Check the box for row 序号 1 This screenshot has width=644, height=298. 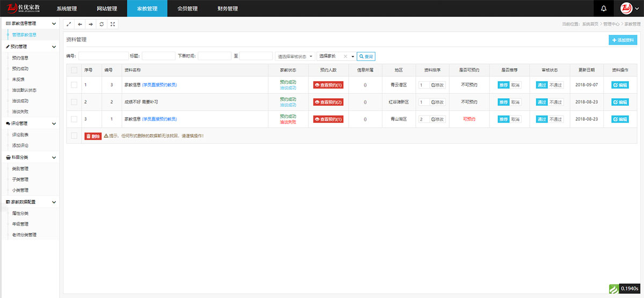(74, 85)
